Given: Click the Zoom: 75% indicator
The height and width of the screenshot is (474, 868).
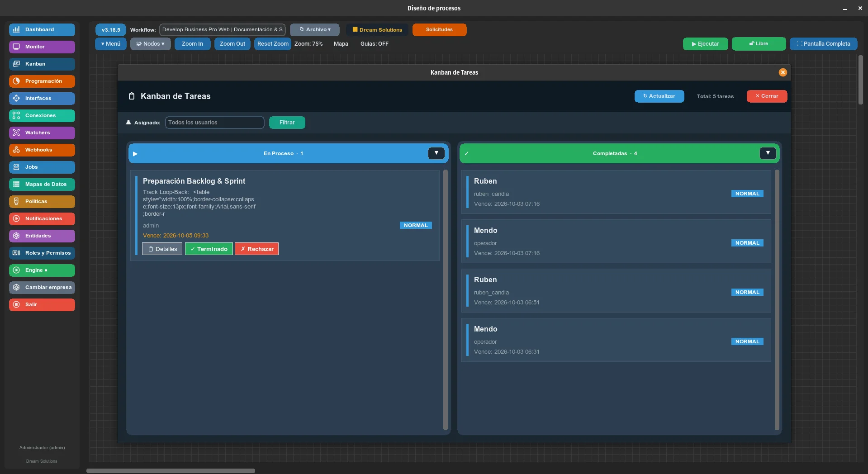Looking at the screenshot, I should tap(308, 44).
